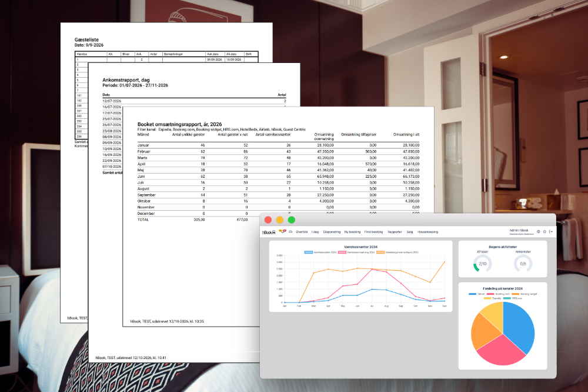Expand the Rapporter menu
The image size is (588, 392).
[395, 232]
